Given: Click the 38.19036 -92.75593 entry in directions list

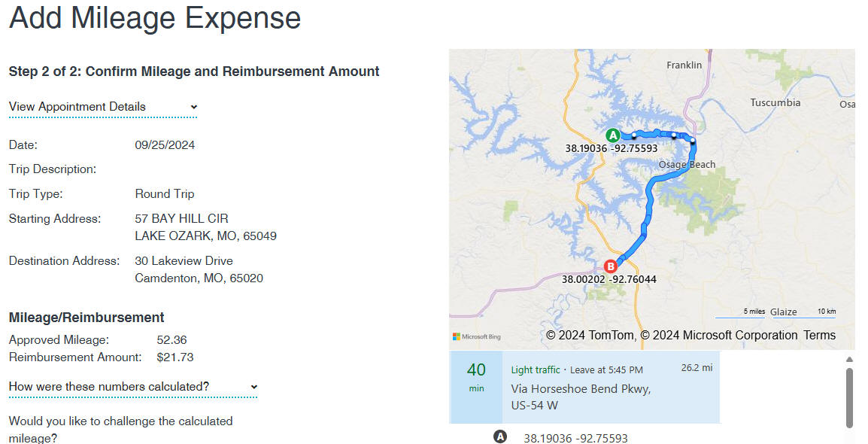Looking at the screenshot, I should [575, 438].
